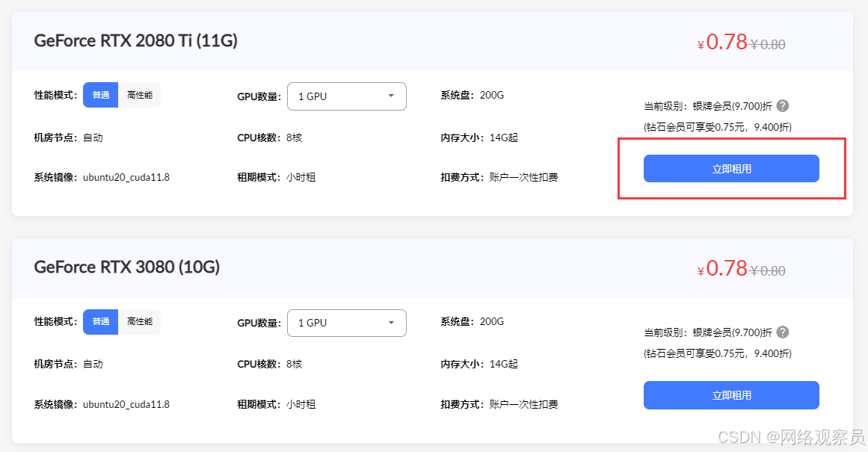
Task: Open GPU数量 dropdown for RTX 2080 Ti
Action: click(x=347, y=96)
